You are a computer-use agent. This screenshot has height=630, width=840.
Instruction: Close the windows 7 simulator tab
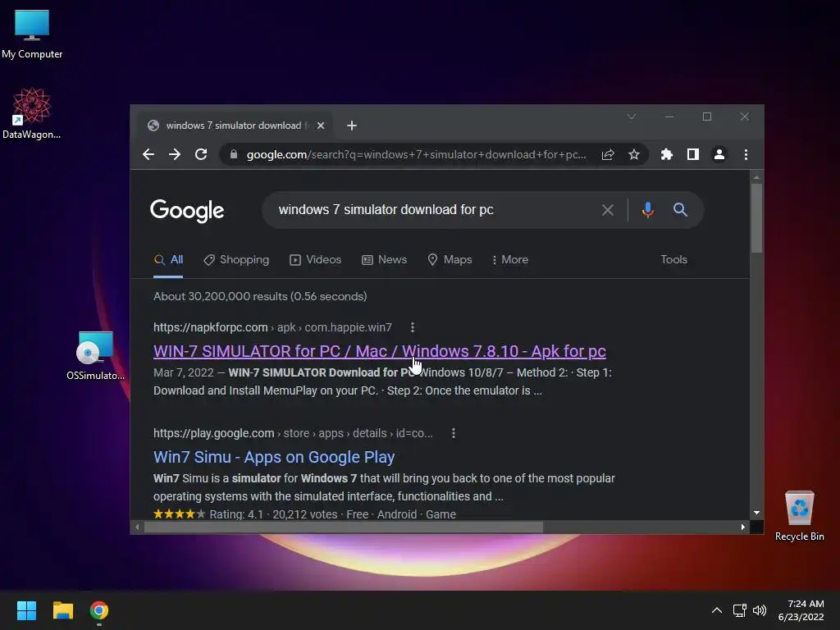click(x=321, y=126)
